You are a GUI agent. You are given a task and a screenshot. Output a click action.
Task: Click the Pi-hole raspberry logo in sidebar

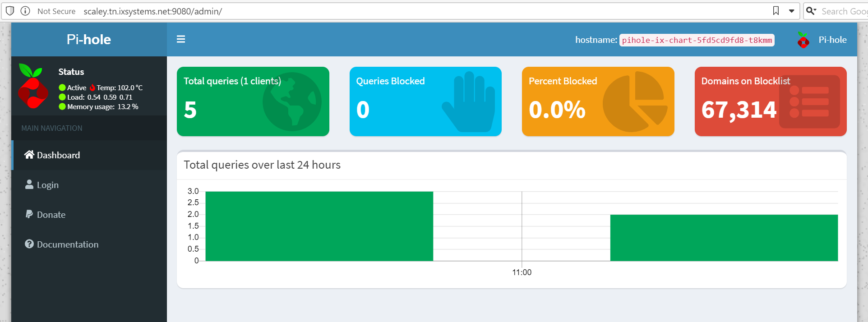click(x=33, y=86)
